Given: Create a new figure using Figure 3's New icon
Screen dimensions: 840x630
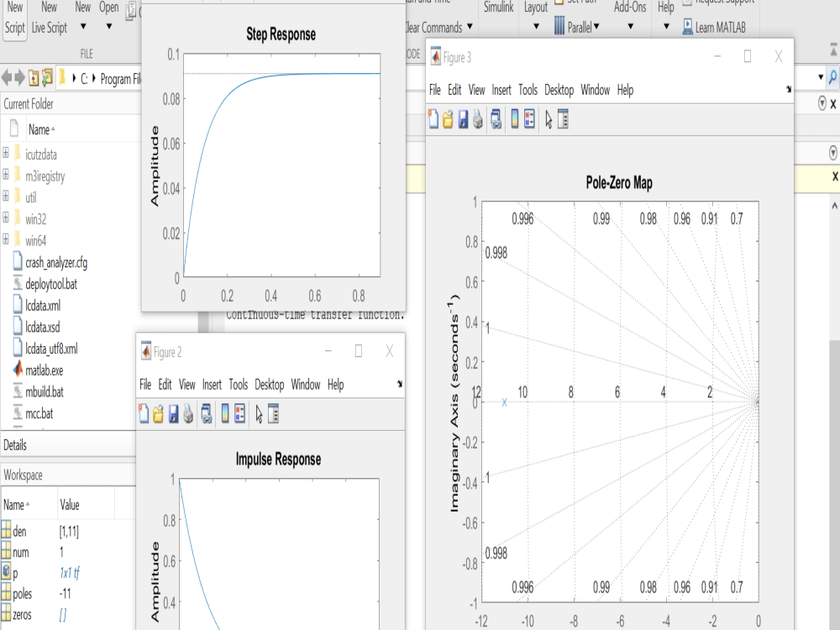Looking at the screenshot, I should [433, 120].
